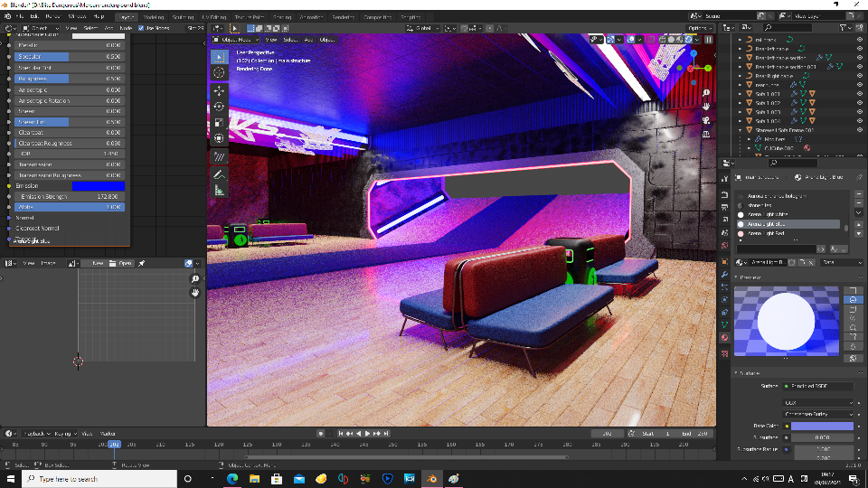The width and height of the screenshot is (868, 488).
Task: Hide Sofa 1.003 in the outliner
Action: 860,112
